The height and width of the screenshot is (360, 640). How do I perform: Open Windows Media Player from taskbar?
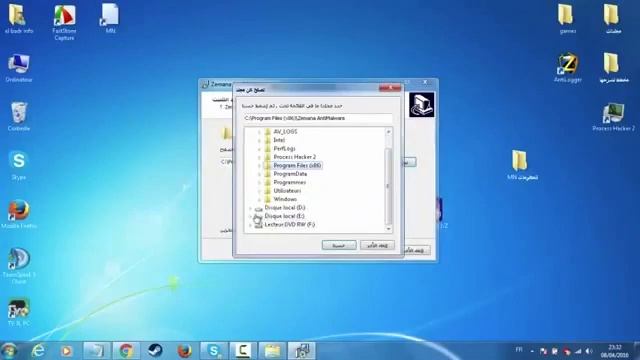tap(67, 351)
